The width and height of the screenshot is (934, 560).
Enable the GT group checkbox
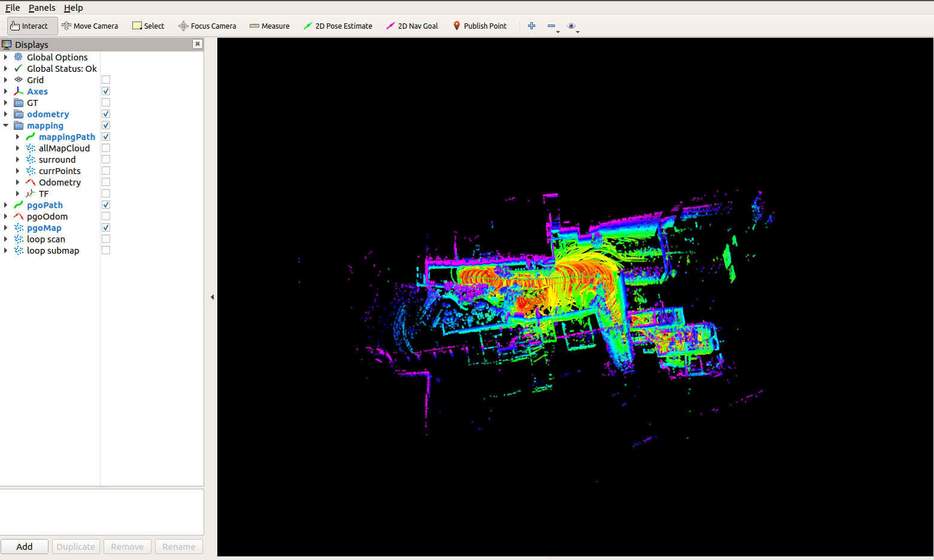106,102
